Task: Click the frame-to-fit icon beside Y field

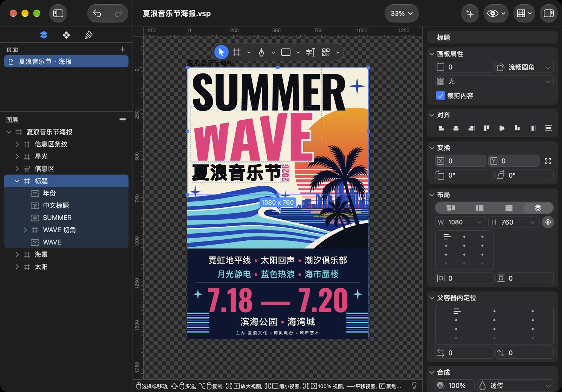Action: click(x=548, y=161)
